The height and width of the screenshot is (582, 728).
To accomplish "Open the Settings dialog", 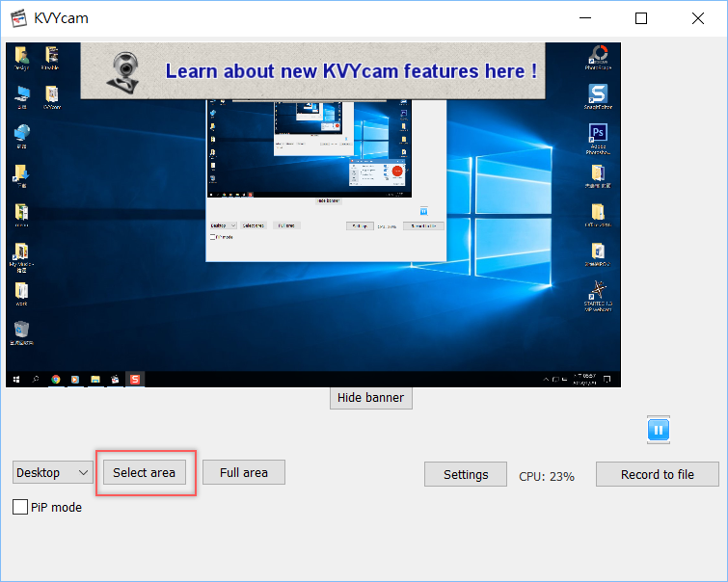I will click(466, 474).
